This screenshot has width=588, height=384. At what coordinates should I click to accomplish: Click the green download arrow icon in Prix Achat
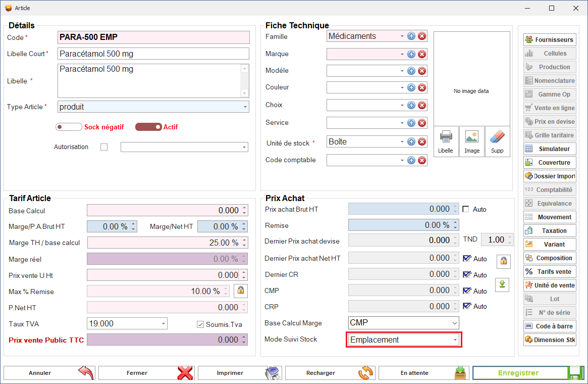coord(502,284)
